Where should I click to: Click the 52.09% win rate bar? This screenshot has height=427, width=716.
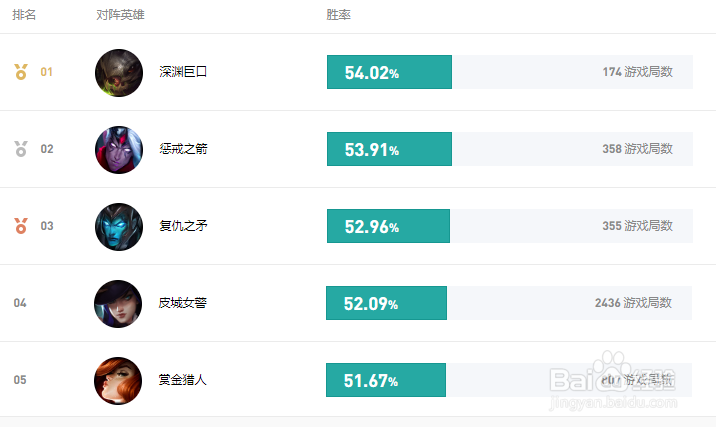click(386, 303)
